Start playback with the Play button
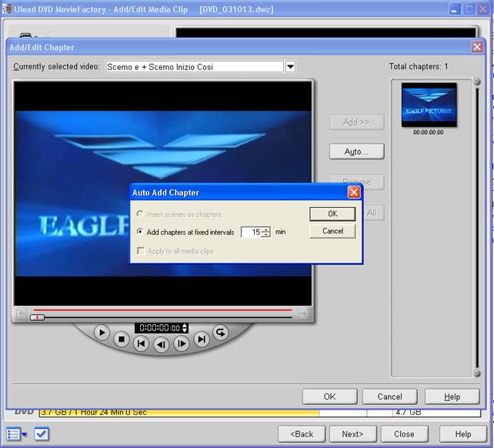Screen dimensions: 494x448 point(102,333)
